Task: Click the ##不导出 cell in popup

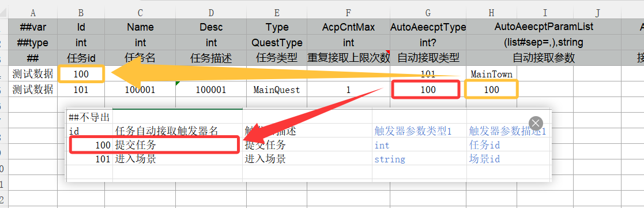Action: click(89, 117)
